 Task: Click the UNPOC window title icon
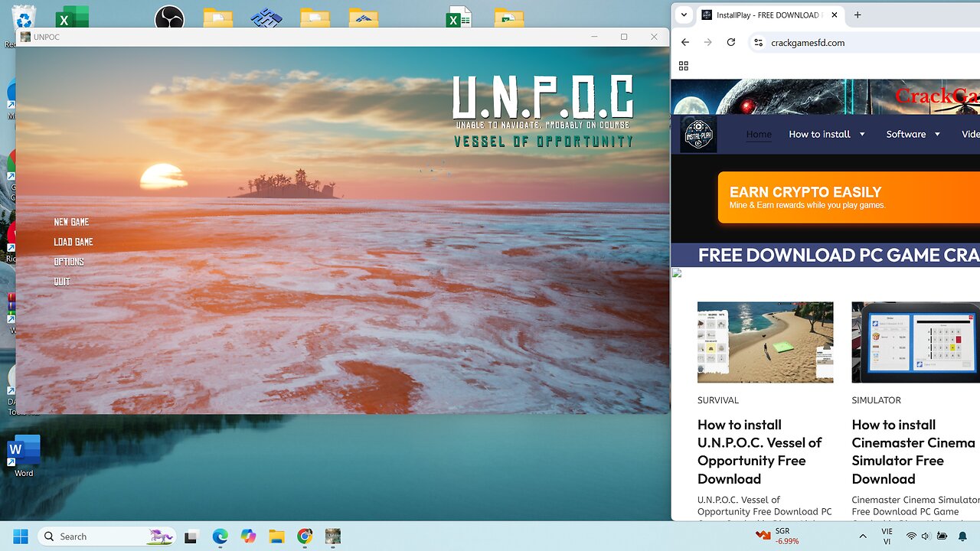[x=25, y=37]
